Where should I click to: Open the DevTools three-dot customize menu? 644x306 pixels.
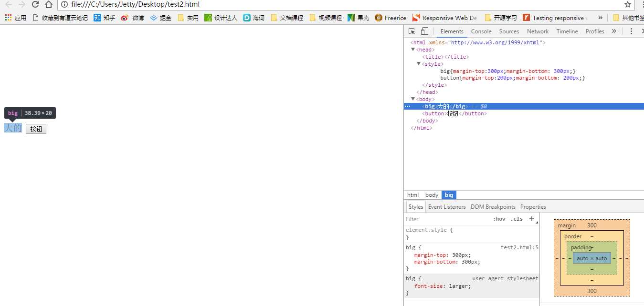point(631,31)
